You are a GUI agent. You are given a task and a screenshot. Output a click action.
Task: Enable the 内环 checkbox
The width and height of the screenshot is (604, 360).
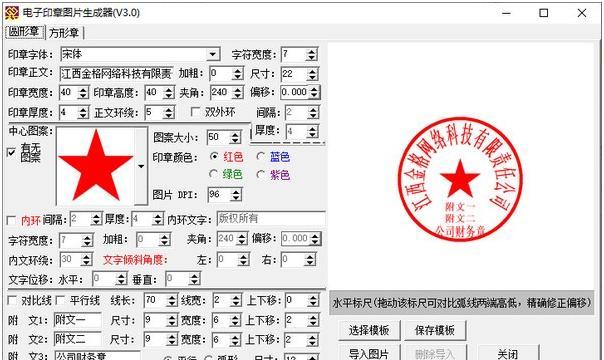[x=12, y=220]
